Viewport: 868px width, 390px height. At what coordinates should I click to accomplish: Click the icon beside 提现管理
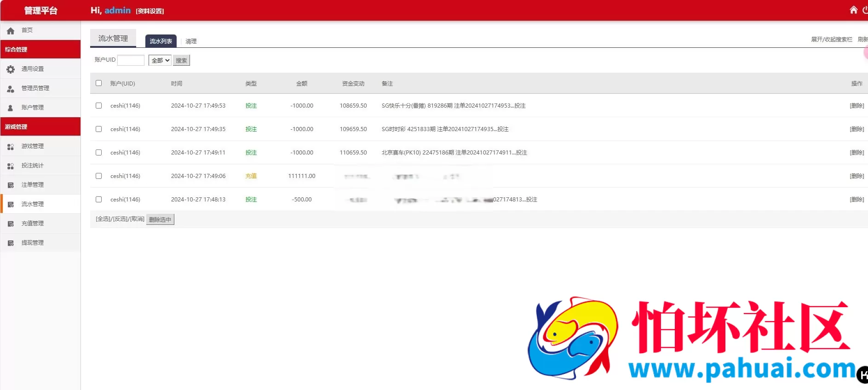(x=11, y=243)
